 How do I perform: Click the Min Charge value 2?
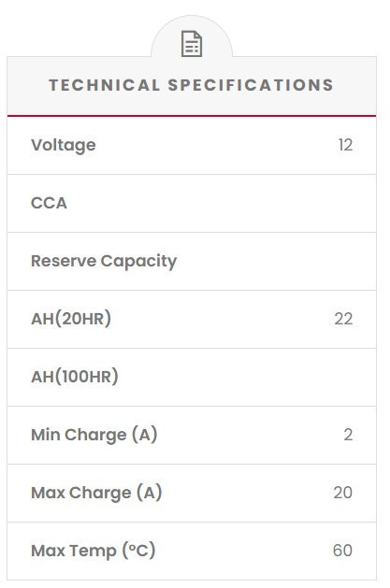pyautogui.click(x=348, y=435)
